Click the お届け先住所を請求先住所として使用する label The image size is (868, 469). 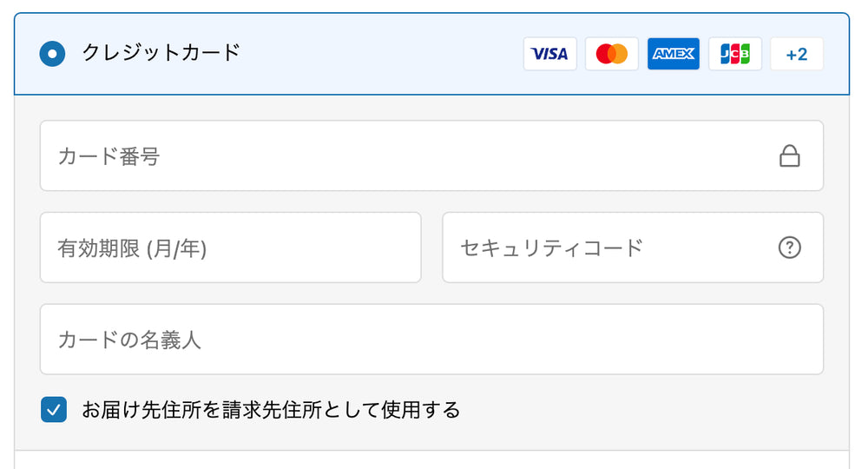tap(271, 409)
